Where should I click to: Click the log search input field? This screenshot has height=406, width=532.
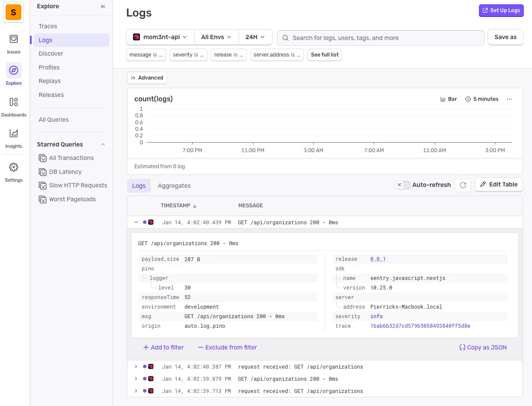[x=381, y=38]
